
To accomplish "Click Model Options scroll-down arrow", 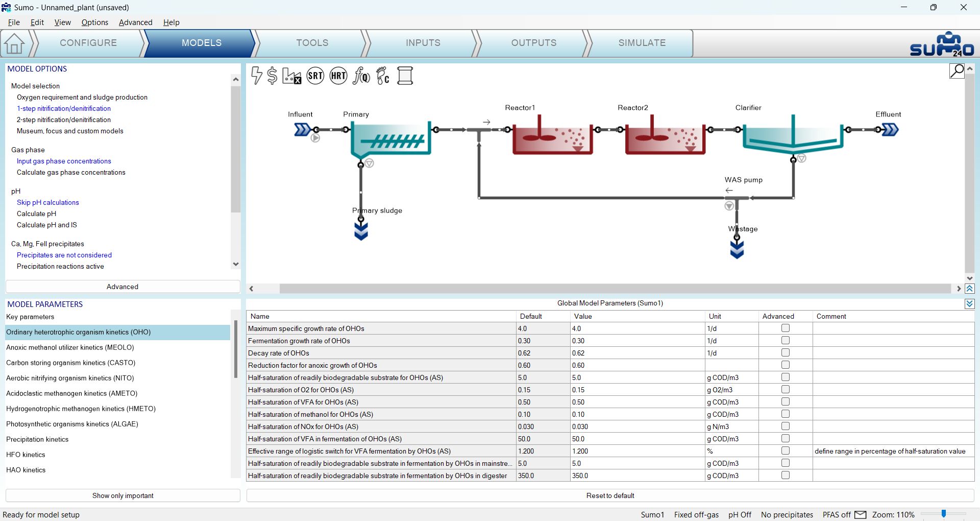I will [x=235, y=265].
